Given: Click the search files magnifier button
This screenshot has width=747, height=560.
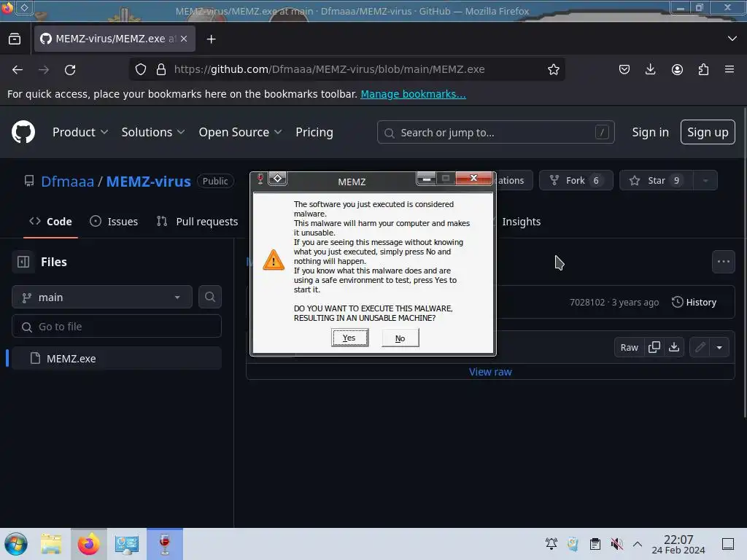Looking at the screenshot, I should pos(210,297).
